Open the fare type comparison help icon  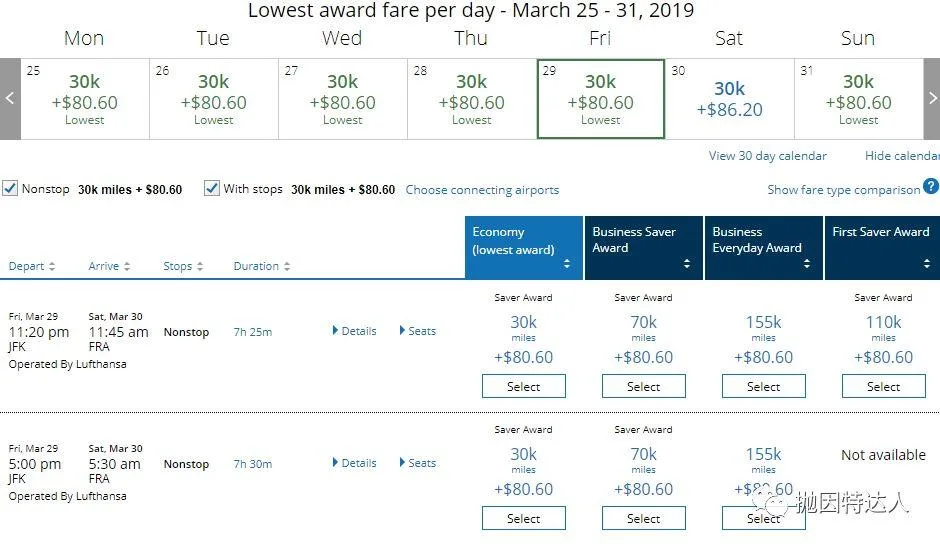(931, 187)
